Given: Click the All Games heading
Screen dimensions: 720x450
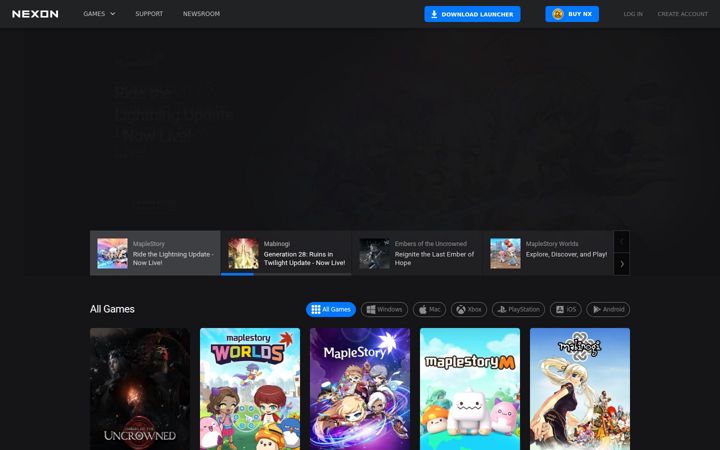Looking at the screenshot, I should tap(112, 309).
